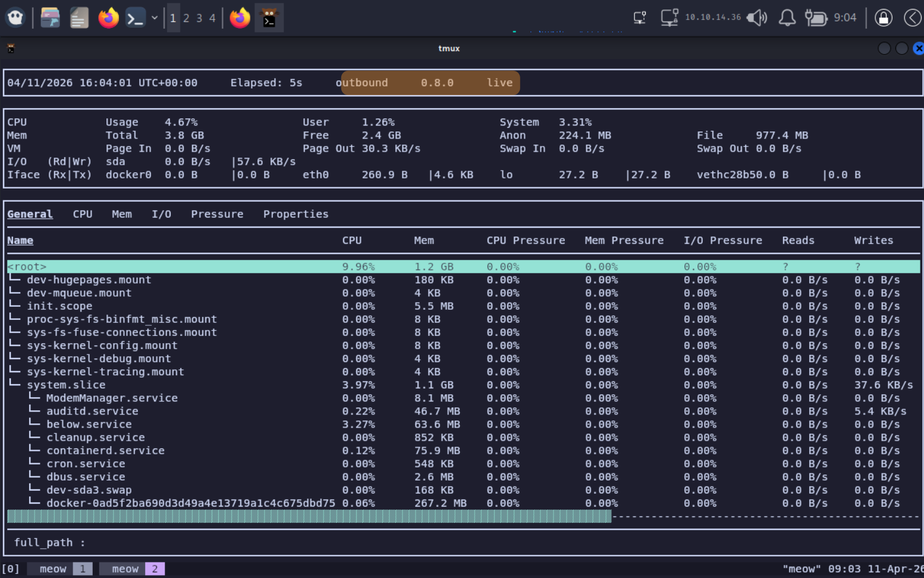This screenshot has height=578, width=924.
Task: Select the dev-sda3.swap row
Action: tap(463, 489)
